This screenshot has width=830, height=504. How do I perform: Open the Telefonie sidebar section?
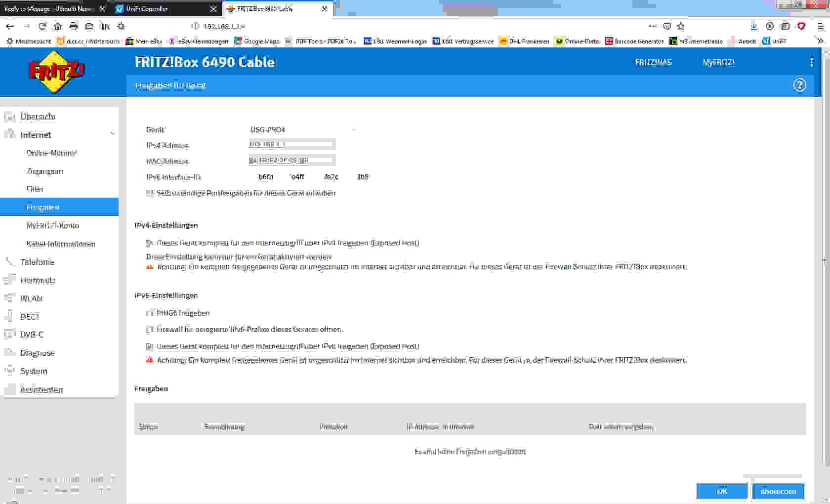(37, 262)
